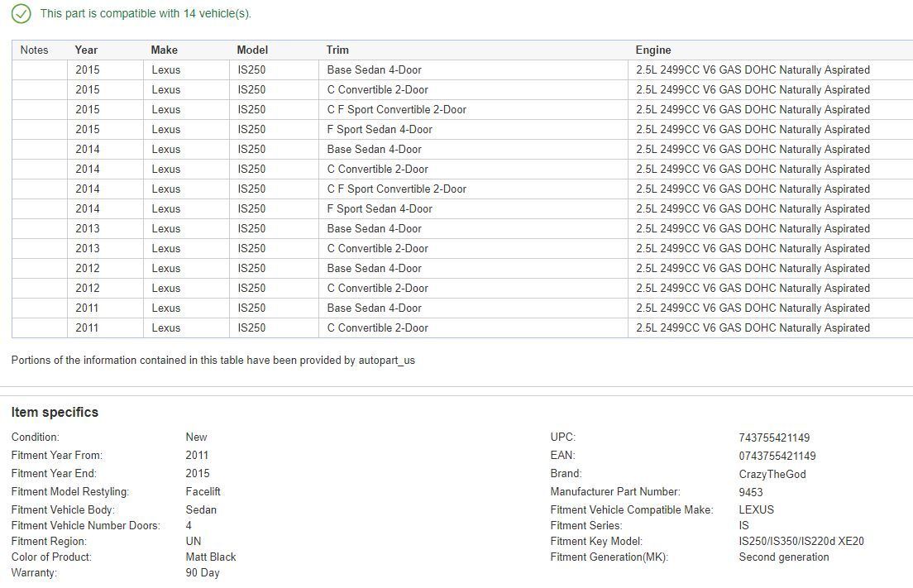The image size is (913, 588).
Task: Click the CrazyTheGod brand value
Action: [x=772, y=475]
